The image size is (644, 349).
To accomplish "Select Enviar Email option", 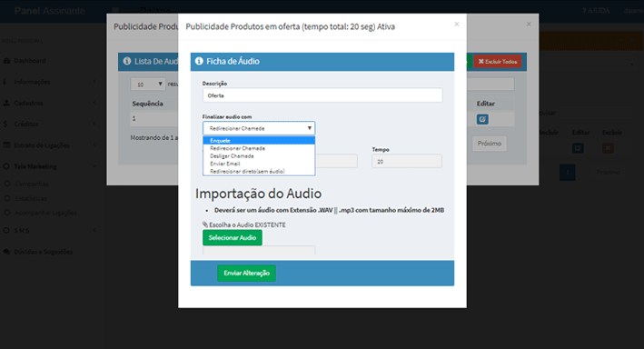I will point(259,164).
